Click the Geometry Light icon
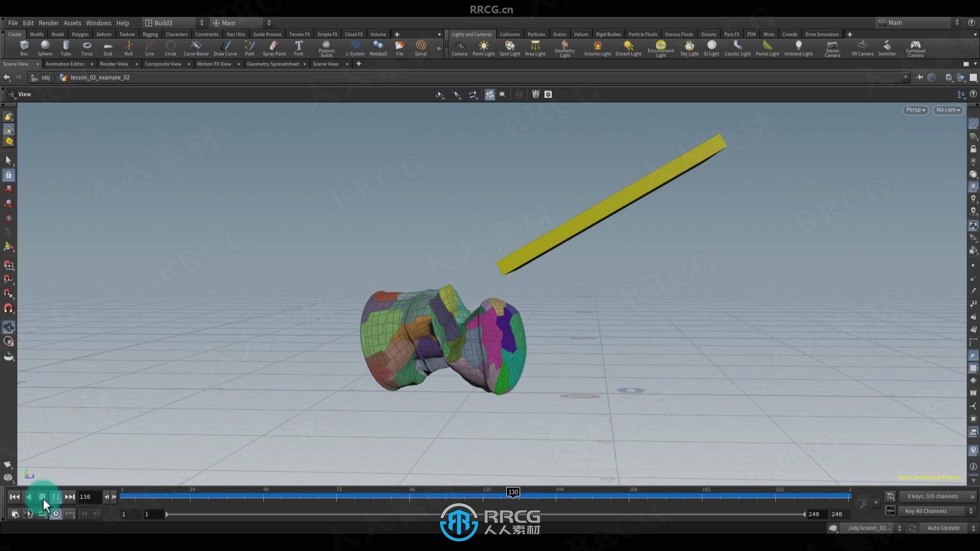This screenshot has width=980, height=551. click(565, 45)
